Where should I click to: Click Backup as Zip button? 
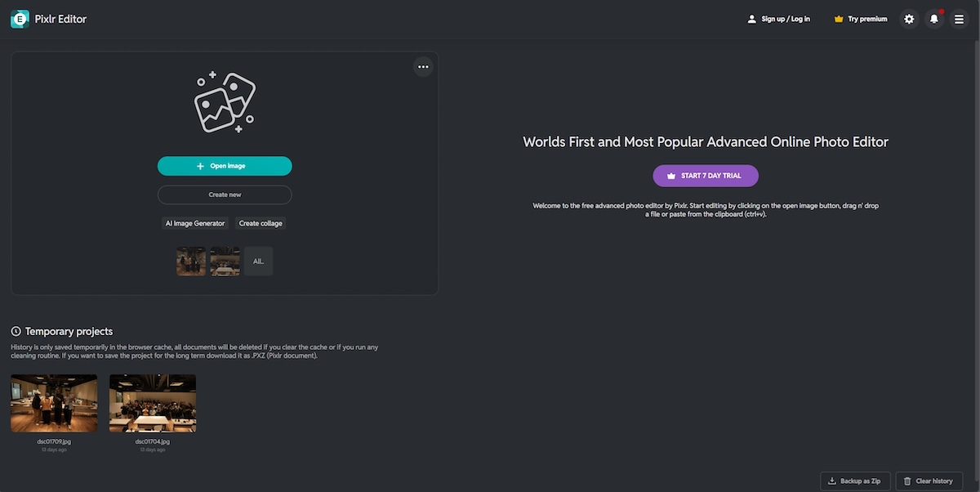[854, 481]
